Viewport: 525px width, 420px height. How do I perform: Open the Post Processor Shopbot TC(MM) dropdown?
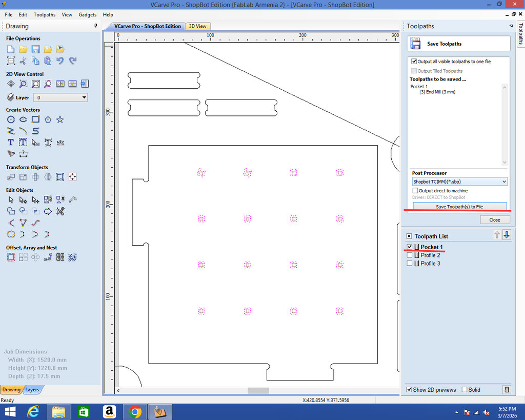[x=460, y=182]
